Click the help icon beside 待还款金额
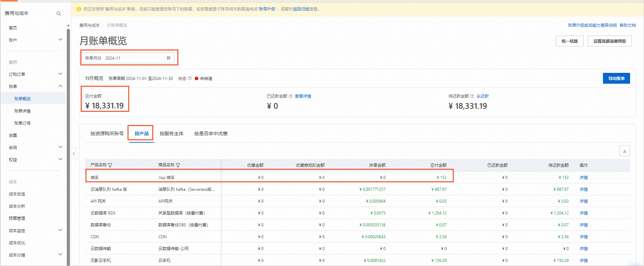 tap(472, 96)
